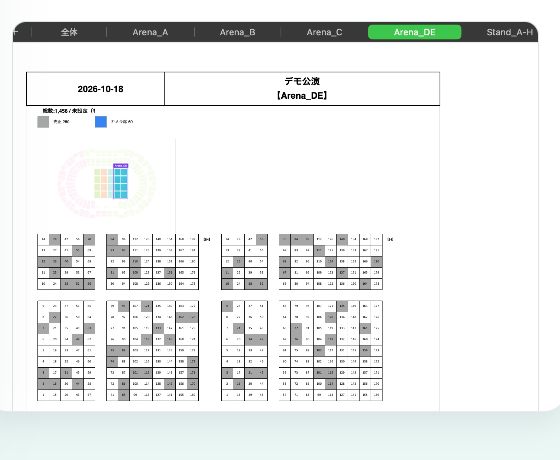Viewport: 560px width, 460px height.
Task: Click the デモ公演 【Arena_DE】 title cell
Action: click(302, 89)
